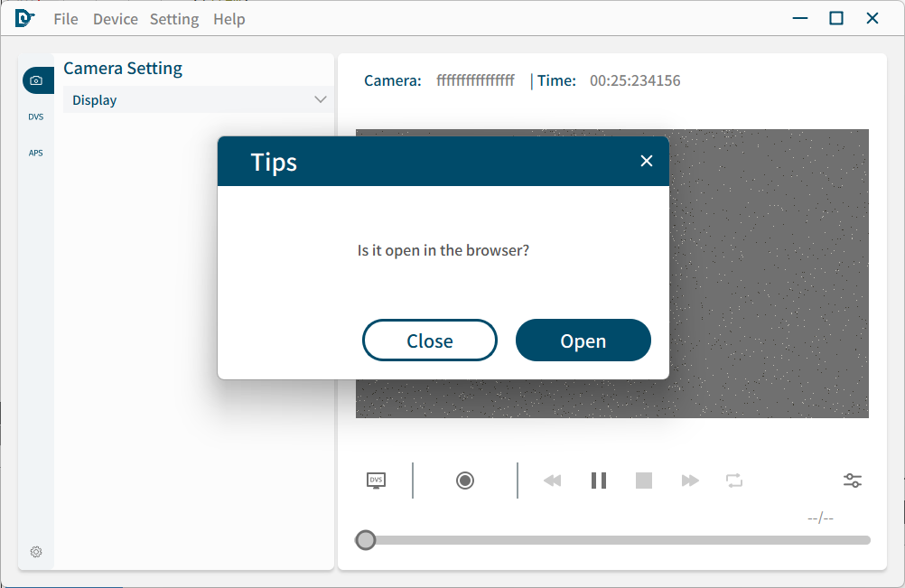This screenshot has width=905, height=588.
Task: Toggle loop playback
Action: [x=734, y=481]
